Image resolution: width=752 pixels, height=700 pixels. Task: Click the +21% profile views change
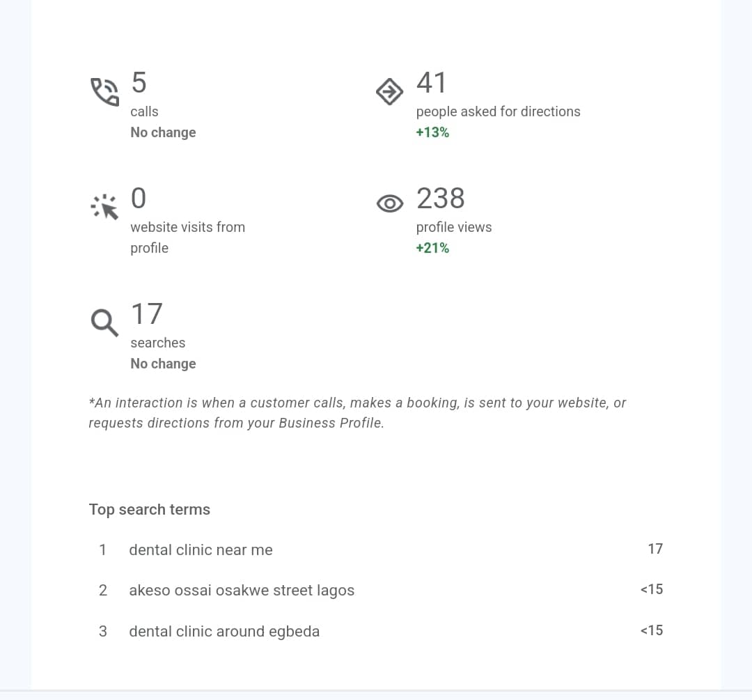[432, 248]
